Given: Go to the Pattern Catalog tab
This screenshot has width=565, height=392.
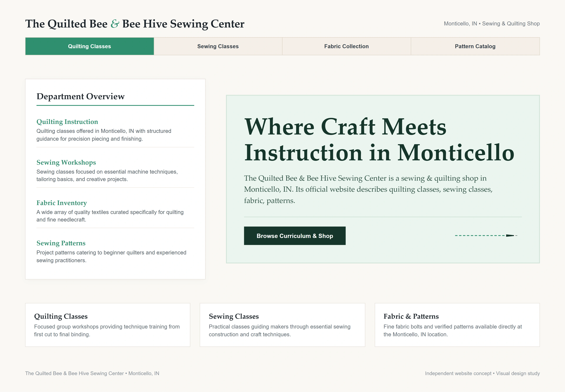Looking at the screenshot, I should (475, 46).
